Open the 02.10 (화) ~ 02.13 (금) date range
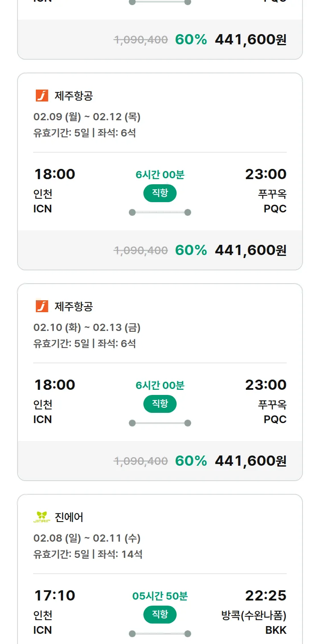The image size is (320, 644). pos(87,328)
